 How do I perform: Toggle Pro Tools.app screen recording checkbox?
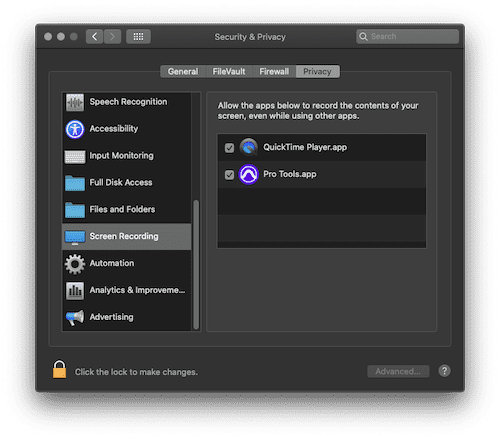(x=229, y=175)
